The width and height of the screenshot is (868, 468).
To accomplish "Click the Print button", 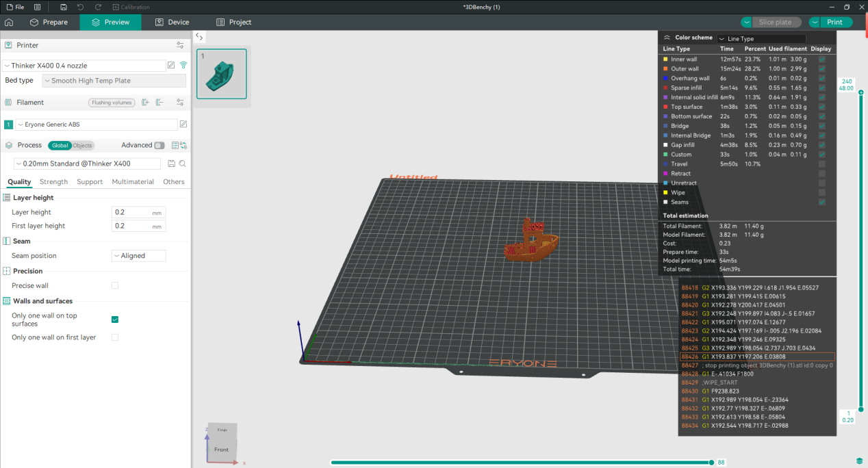I will pos(837,22).
